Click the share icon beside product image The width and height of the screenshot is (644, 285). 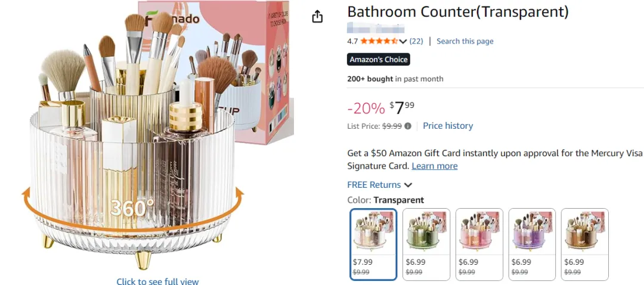[x=317, y=16]
